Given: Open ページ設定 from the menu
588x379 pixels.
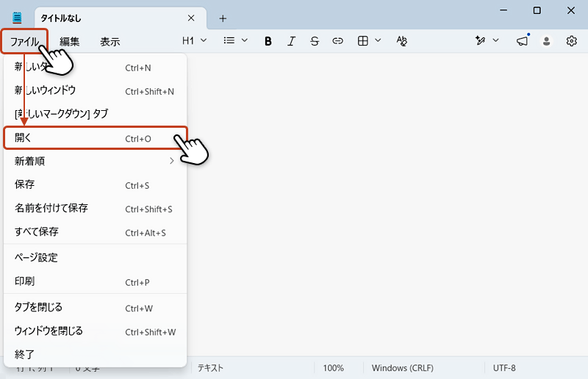Looking at the screenshot, I should [x=96, y=258].
